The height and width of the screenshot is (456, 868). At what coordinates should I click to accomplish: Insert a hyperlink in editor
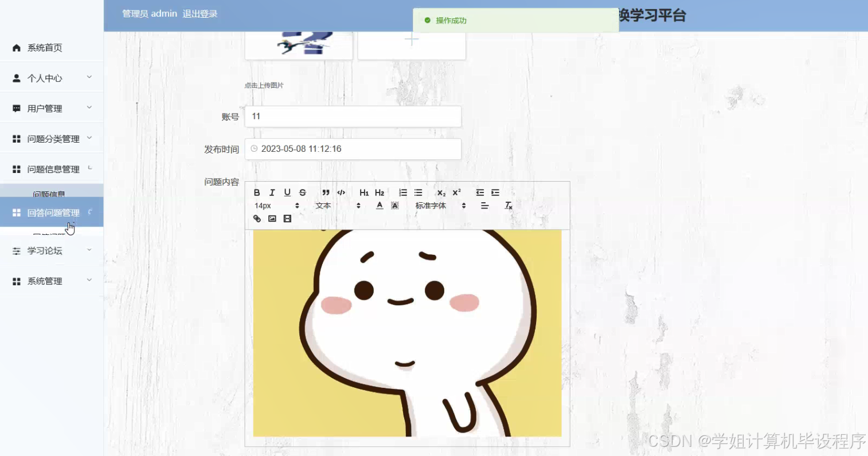[x=257, y=219]
